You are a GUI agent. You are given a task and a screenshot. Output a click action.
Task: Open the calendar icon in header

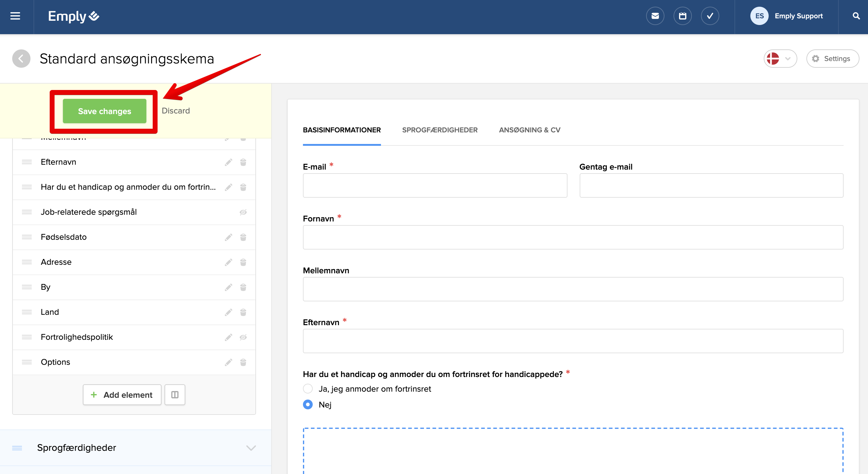682,16
